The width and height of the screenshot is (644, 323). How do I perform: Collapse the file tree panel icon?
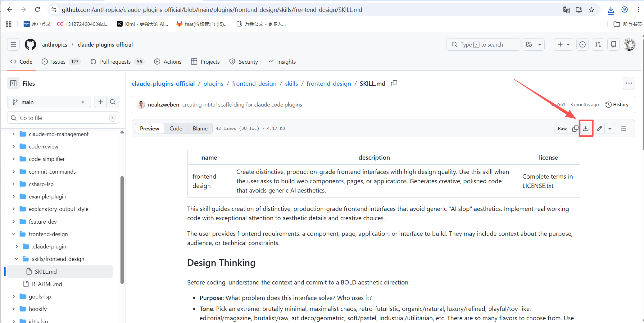coord(13,83)
